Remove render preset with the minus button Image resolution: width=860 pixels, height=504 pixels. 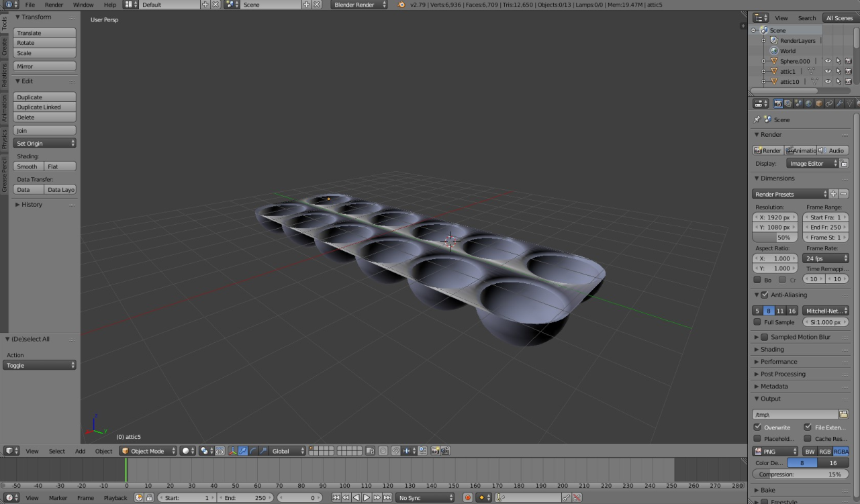click(844, 194)
